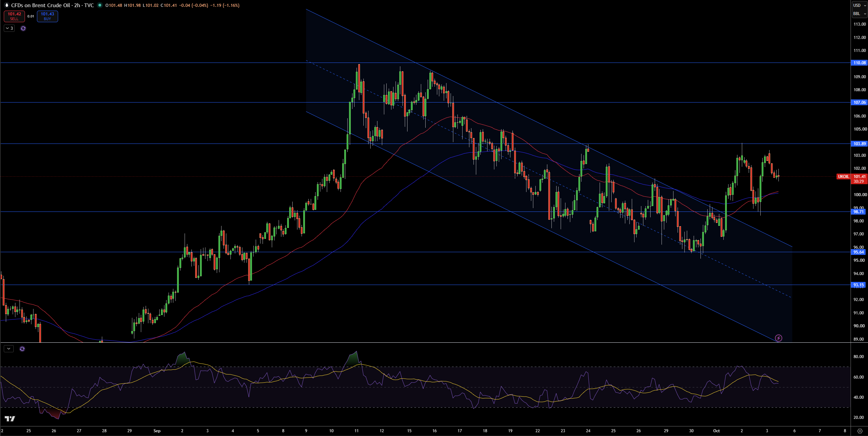
Task: Expand the RSI pane legend chevron
Action: pyautogui.click(x=9, y=349)
